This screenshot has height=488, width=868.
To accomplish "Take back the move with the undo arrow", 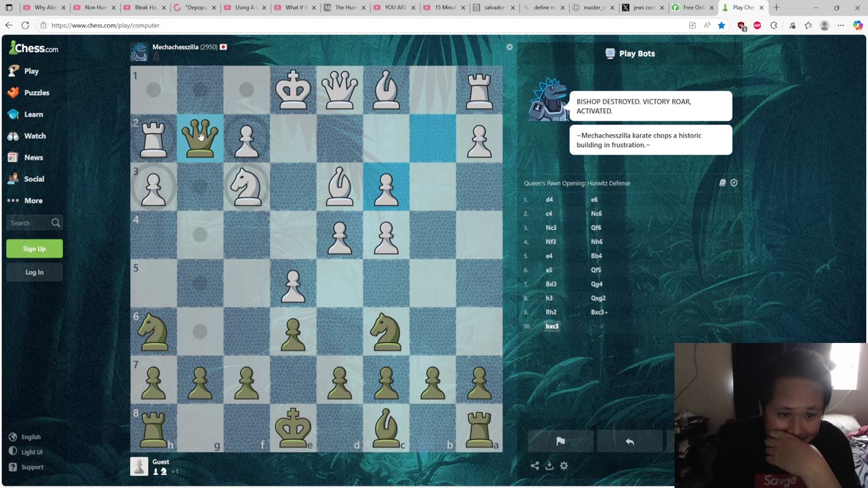I will (629, 441).
